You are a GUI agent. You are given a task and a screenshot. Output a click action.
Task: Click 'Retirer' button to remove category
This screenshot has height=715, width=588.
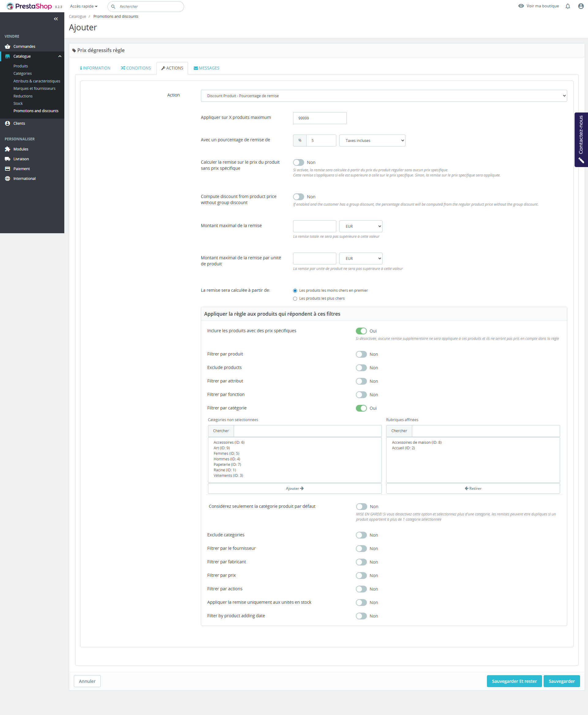tap(473, 488)
